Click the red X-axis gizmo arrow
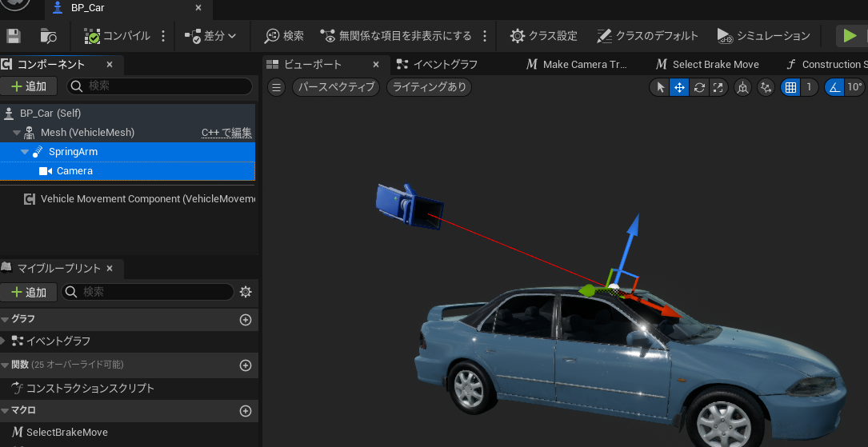868x447 pixels. pos(662,307)
